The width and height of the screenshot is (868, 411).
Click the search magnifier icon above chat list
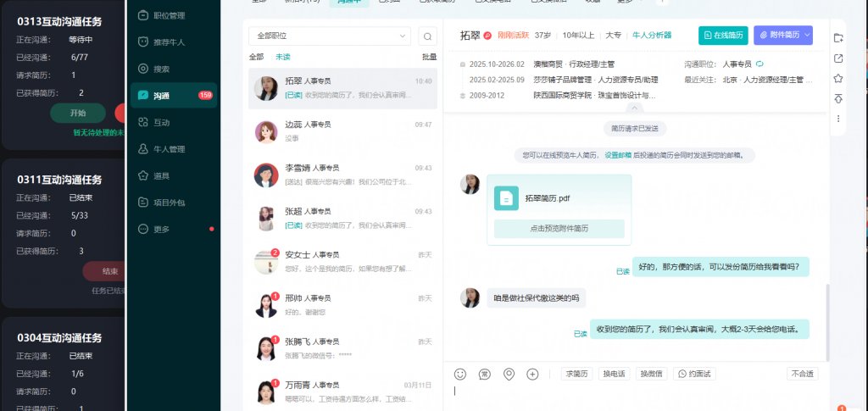tap(428, 36)
